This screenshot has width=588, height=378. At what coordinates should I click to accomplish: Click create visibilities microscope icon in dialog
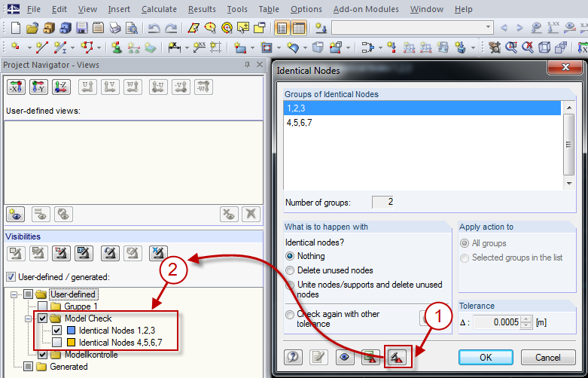(x=398, y=358)
